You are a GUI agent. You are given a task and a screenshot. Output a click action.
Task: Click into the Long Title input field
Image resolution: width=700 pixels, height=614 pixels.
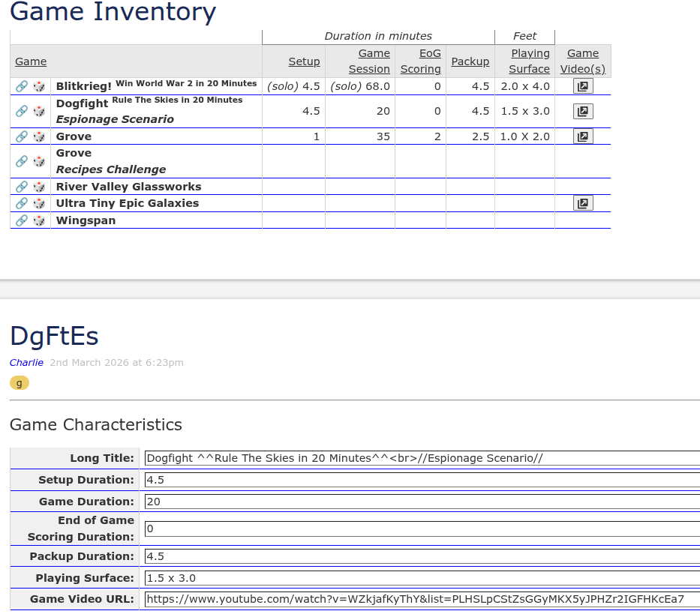coord(420,458)
